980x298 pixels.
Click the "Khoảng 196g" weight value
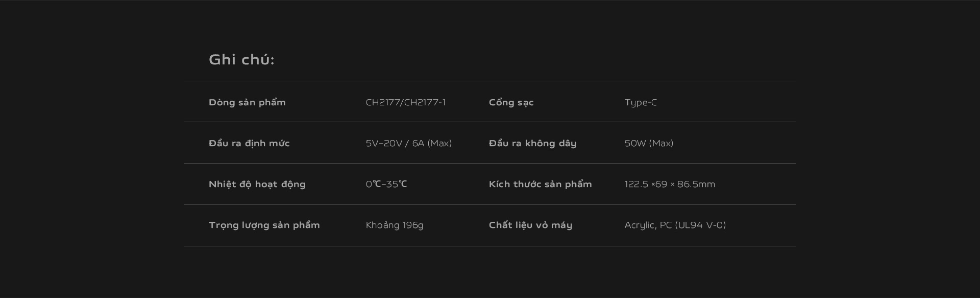pos(394,225)
